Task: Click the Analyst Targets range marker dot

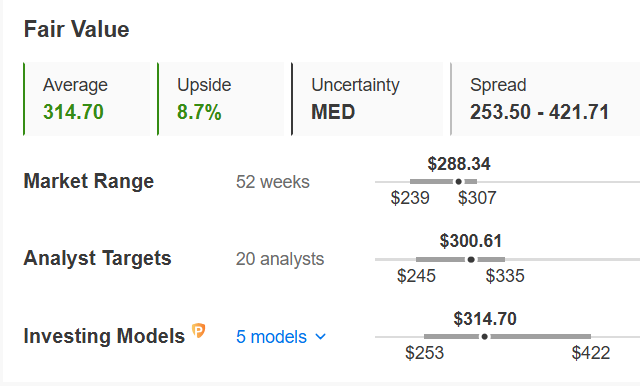Action: 471,260
